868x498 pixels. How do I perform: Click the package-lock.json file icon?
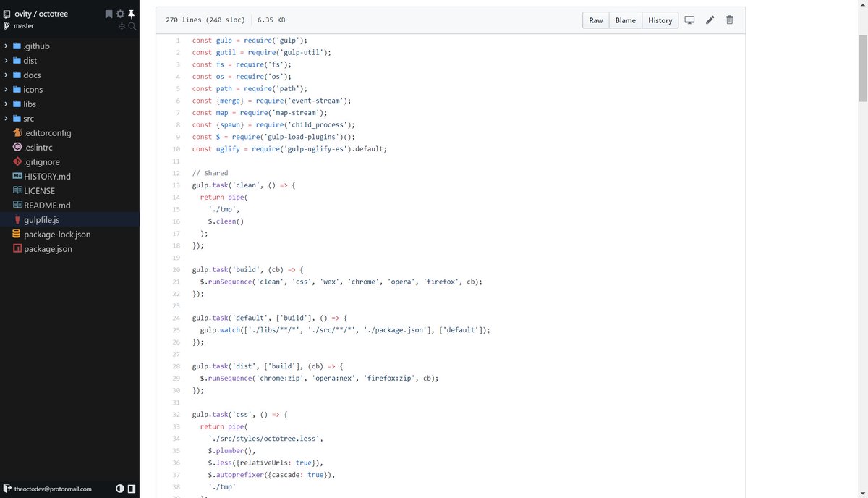[x=17, y=235]
